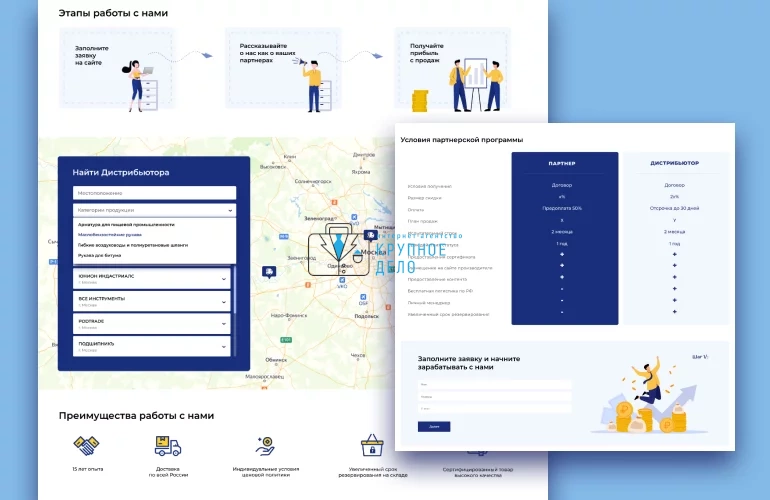Click the 'Предоставление контента' row label
Image resolution: width=770 pixels, height=500 pixels.
tap(437, 279)
